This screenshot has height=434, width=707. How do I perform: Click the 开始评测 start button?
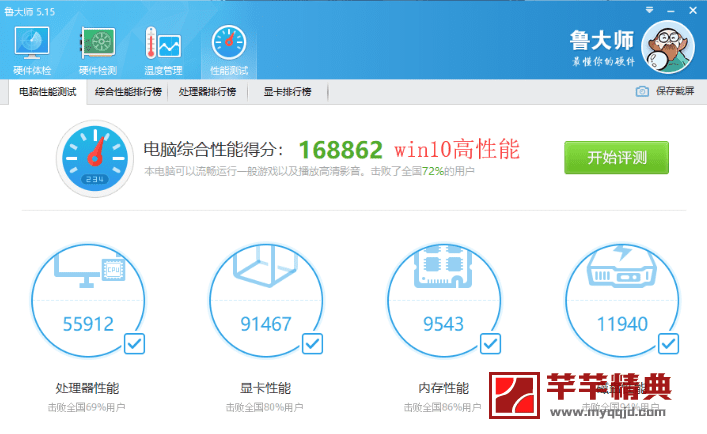pos(616,158)
